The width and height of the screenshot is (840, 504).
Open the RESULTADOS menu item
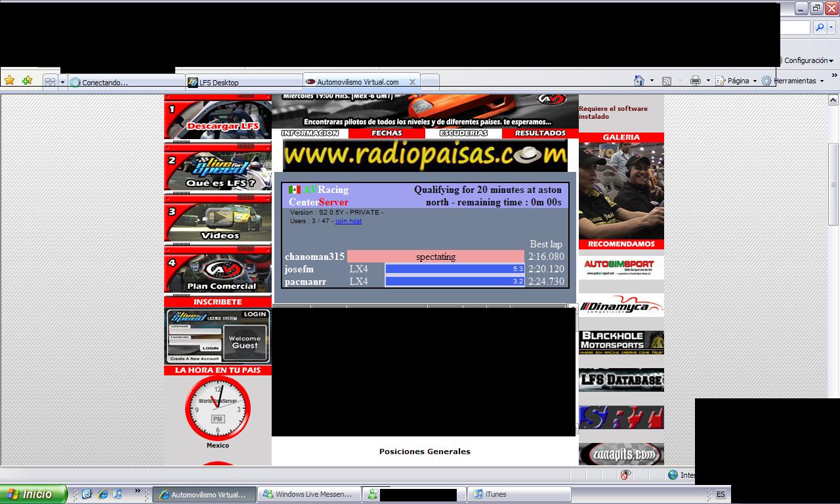coord(540,133)
